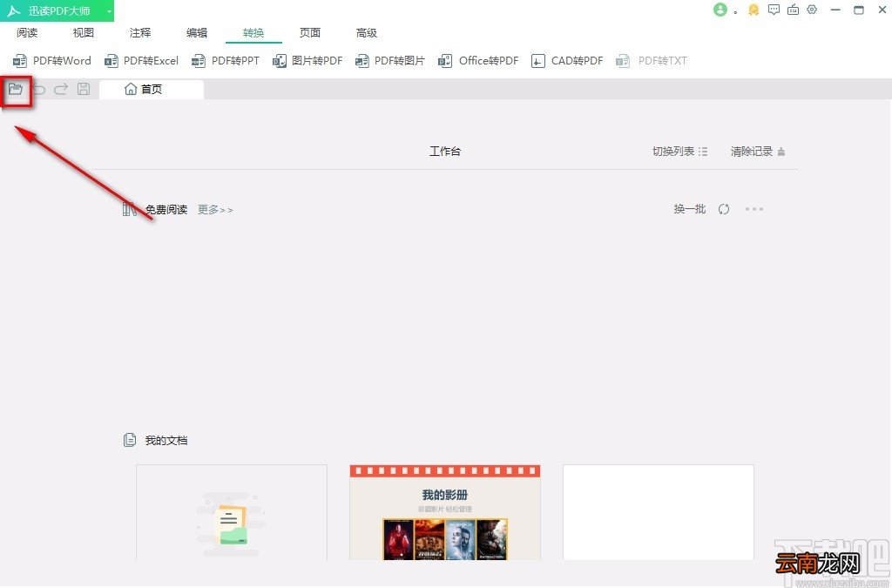
Task: Click the PDF转TXT tool
Action: [652, 61]
